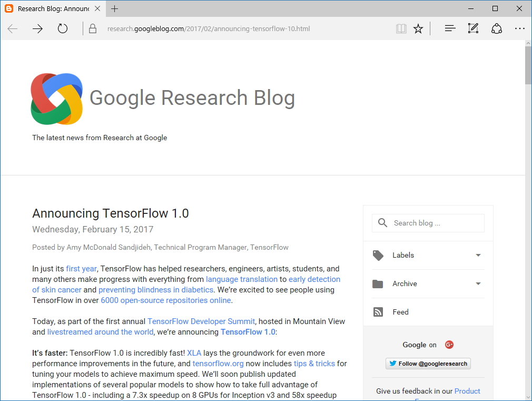Open the blog RSS Feed
This screenshot has height=401, width=532.
[x=400, y=312]
